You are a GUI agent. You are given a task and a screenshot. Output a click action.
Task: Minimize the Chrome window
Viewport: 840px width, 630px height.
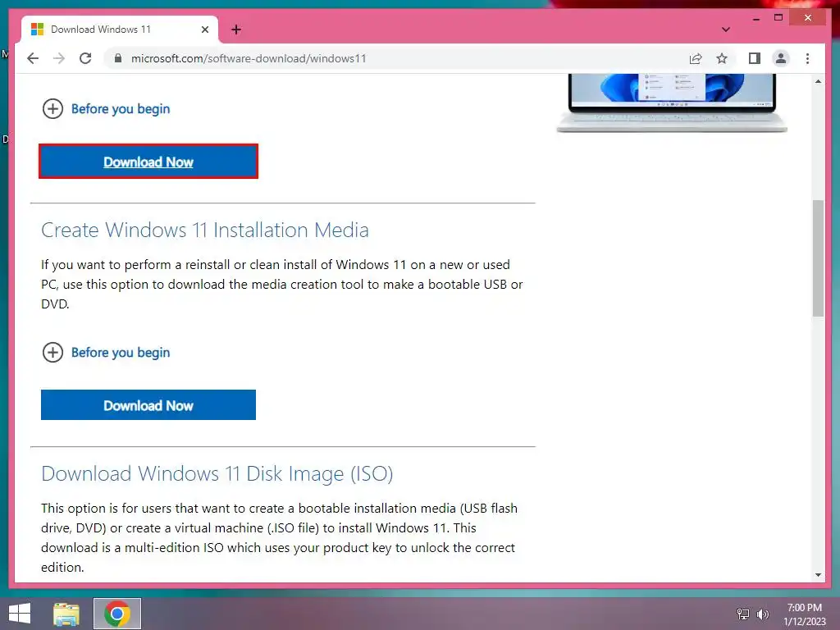coord(756,18)
